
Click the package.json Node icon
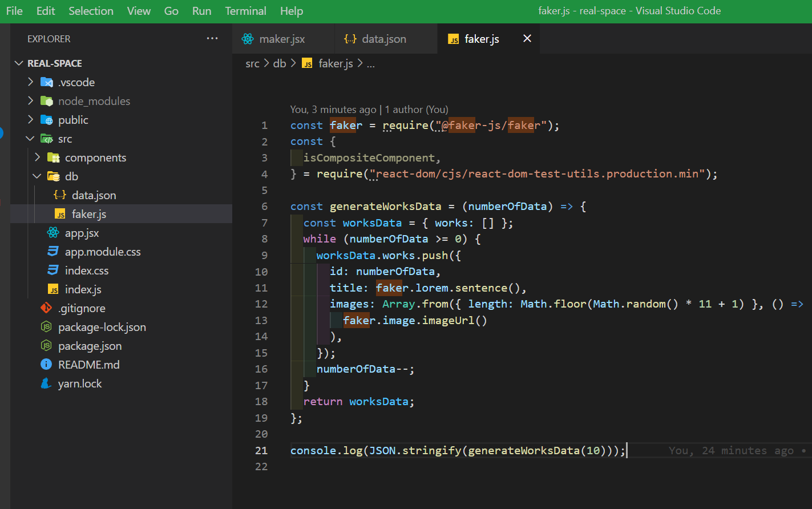pos(46,346)
